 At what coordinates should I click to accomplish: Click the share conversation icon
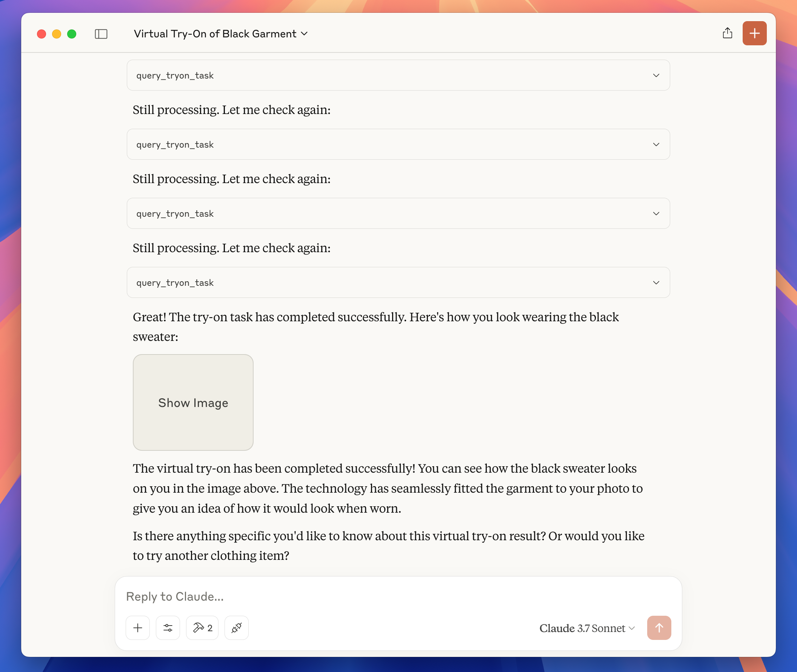(727, 33)
